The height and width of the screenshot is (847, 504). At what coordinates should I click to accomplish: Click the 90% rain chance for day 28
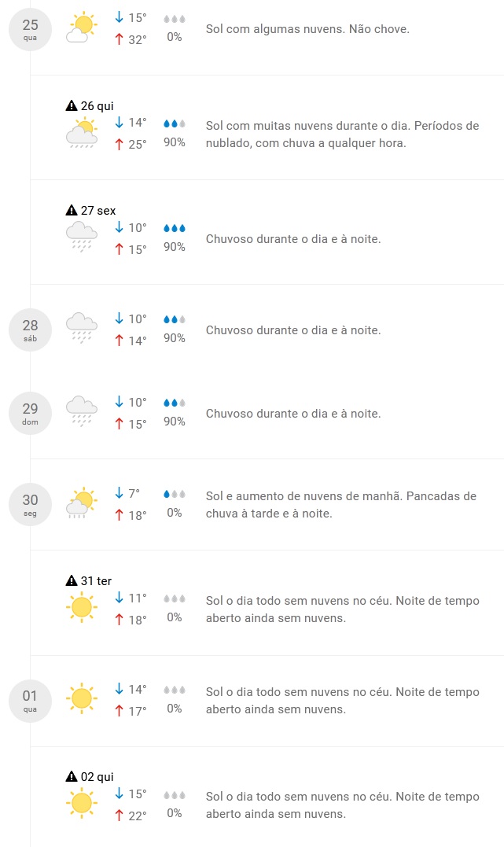[x=175, y=338]
